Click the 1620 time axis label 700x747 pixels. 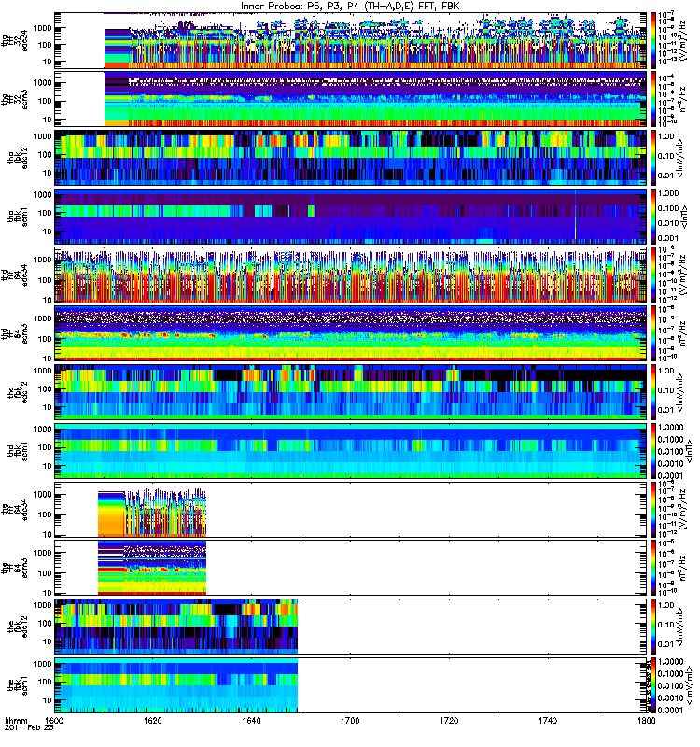pos(152,720)
